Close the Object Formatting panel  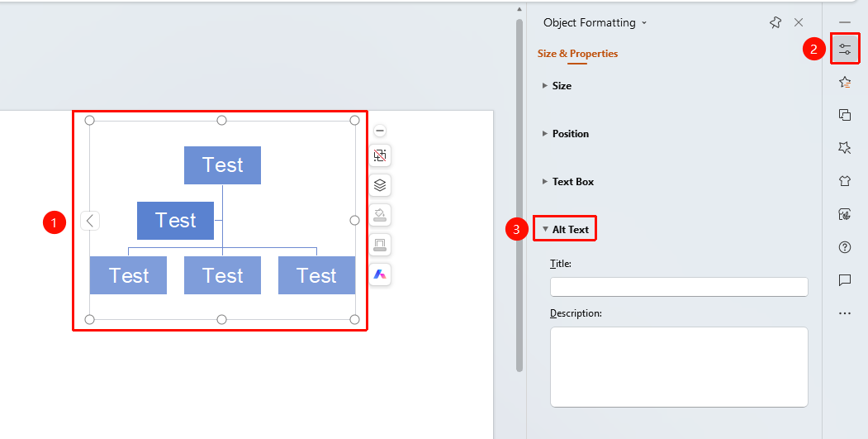tap(799, 22)
